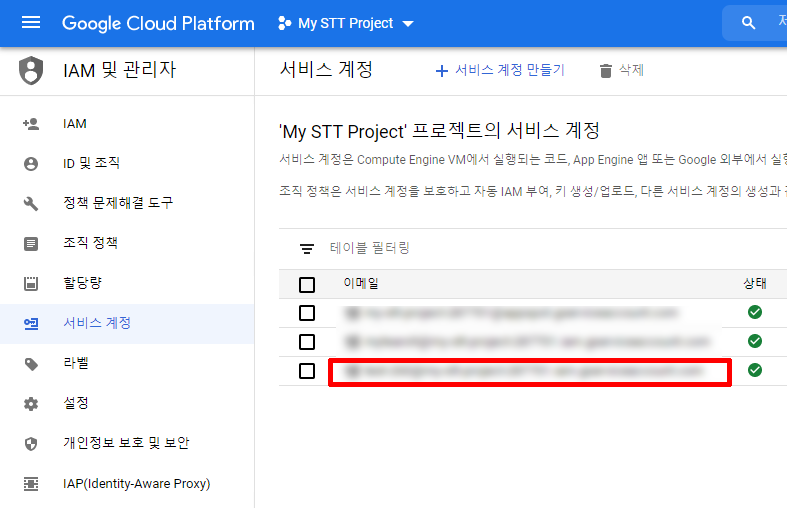Check the third service account checkbox
Image resolution: width=787 pixels, height=508 pixels.
click(307, 371)
